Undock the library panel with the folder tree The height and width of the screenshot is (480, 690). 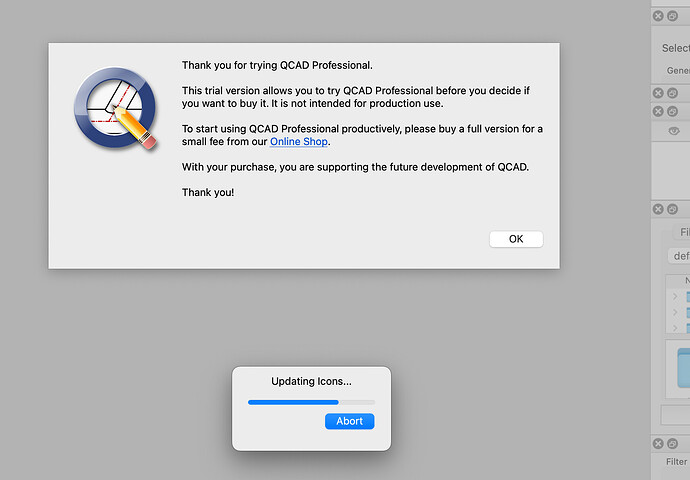[x=672, y=209]
